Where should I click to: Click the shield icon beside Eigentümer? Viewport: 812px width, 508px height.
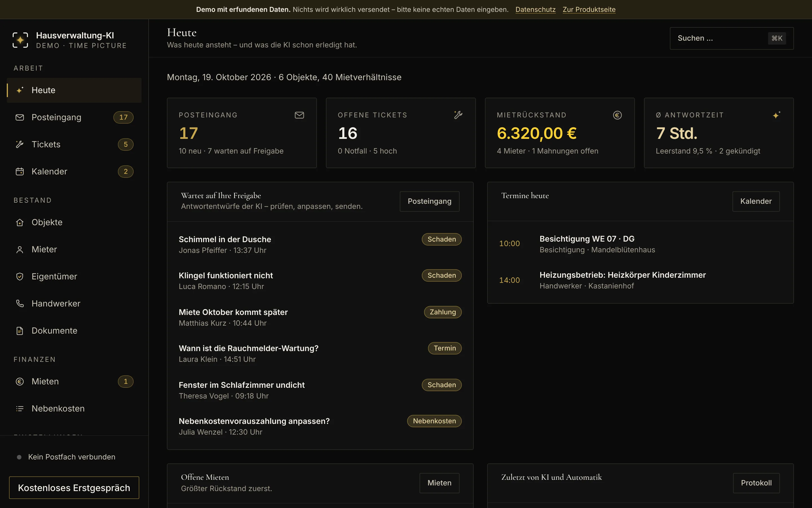[x=20, y=277]
